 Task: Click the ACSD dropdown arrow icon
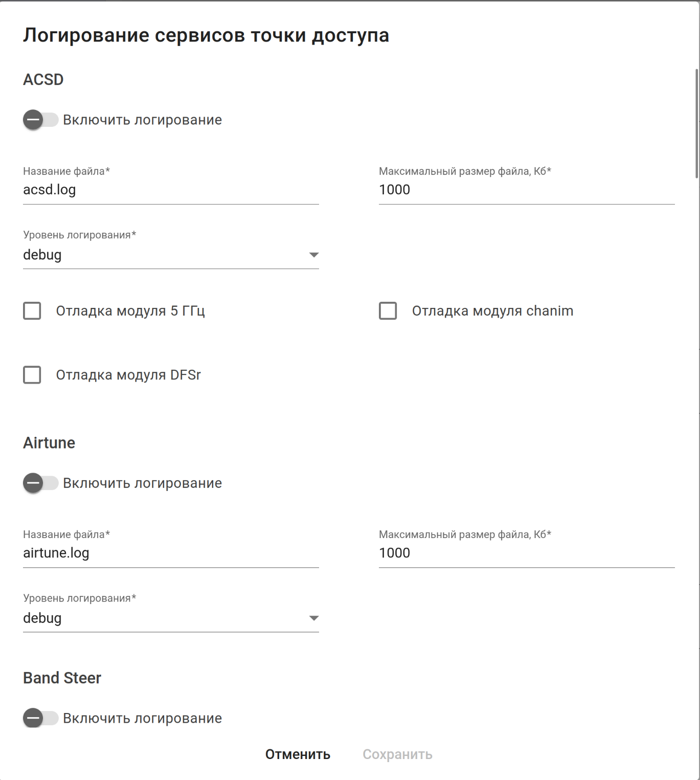tap(314, 255)
